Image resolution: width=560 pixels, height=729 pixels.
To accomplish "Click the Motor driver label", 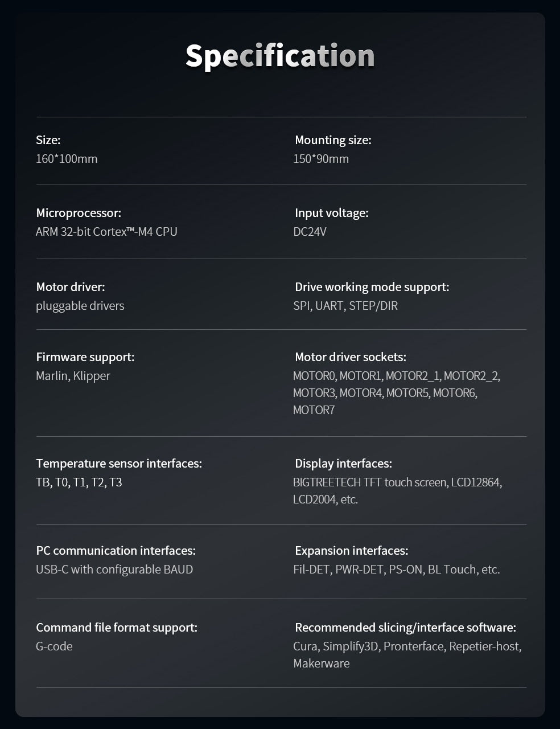I will [x=71, y=287].
